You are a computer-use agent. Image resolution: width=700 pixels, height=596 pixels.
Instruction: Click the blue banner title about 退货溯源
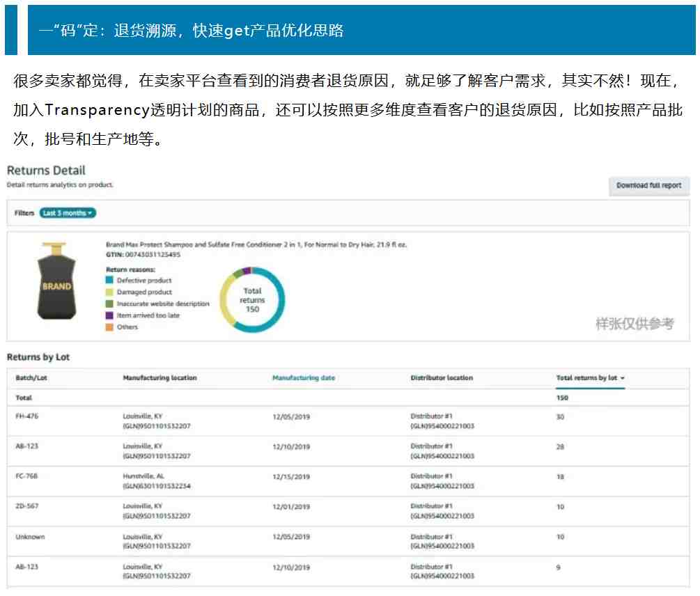(x=191, y=31)
